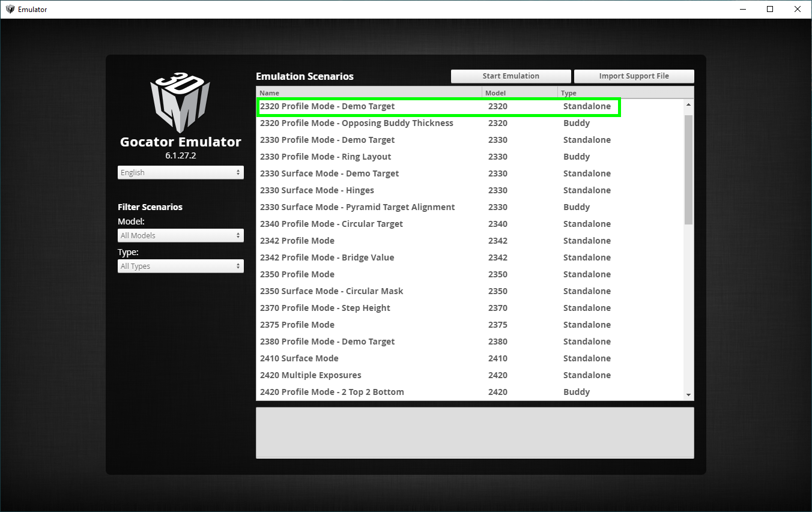Select 2330 Profile Mode - Ring Layout scenario
Screen dimensions: 812x512
tap(326, 157)
